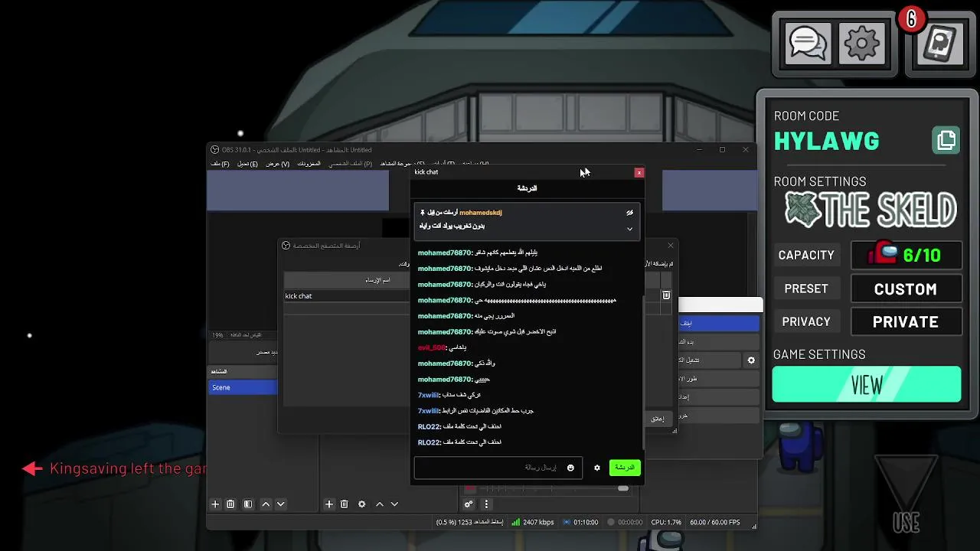Select the kick chat dock name cell
Viewport: 980px width, 551px height.
[347, 296]
